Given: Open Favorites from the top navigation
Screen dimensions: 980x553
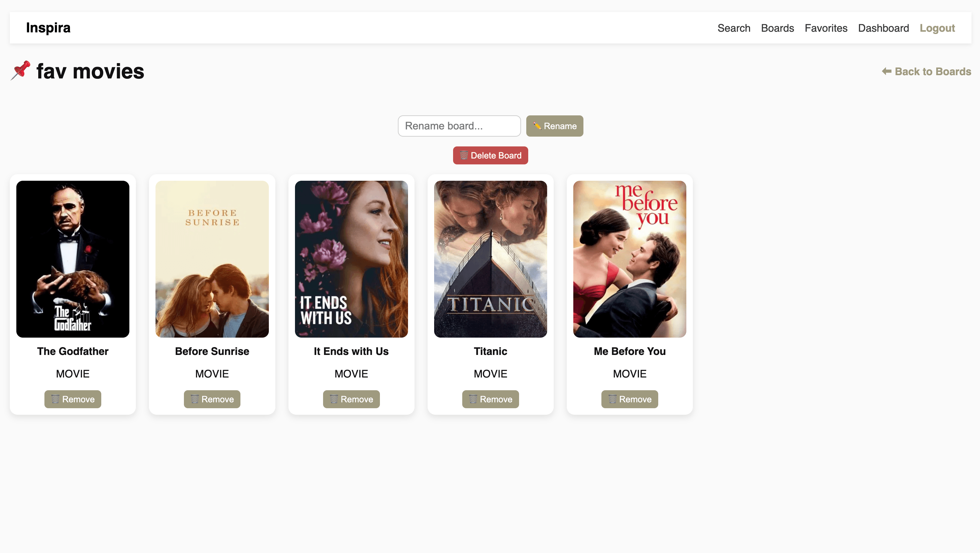Looking at the screenshot, I should click(x=826, y=28).
